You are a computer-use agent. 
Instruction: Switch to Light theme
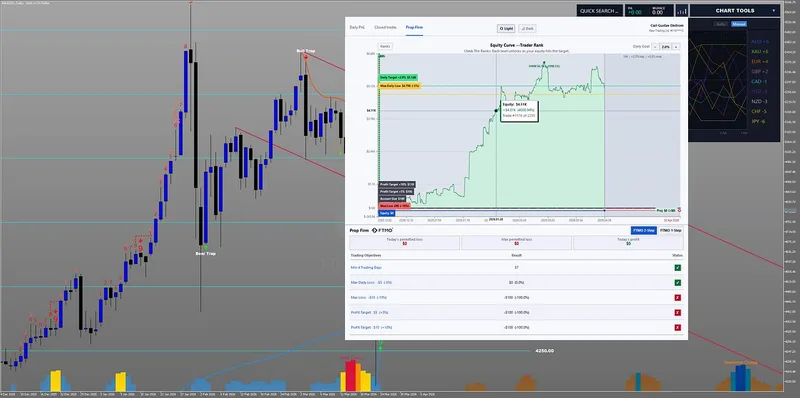pos(507,29)
